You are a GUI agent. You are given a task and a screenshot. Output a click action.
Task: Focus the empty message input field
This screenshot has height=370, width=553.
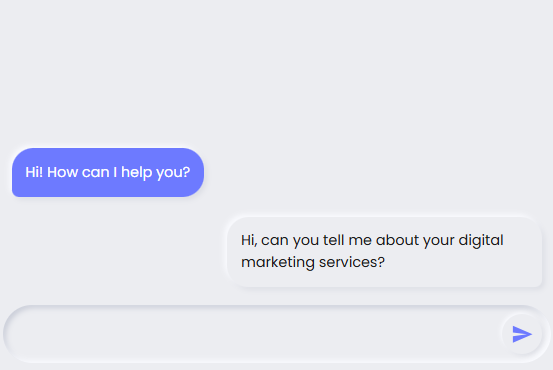254,334
